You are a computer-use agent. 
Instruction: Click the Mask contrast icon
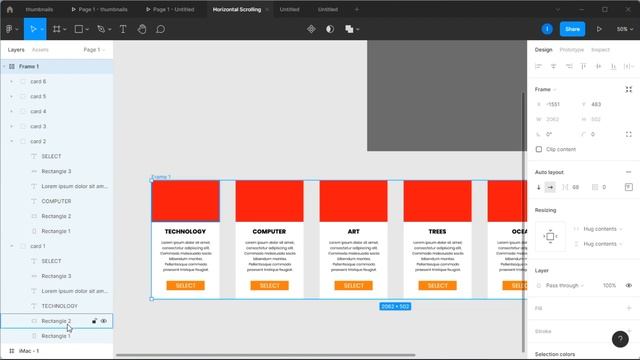click(x=330, y=29)
